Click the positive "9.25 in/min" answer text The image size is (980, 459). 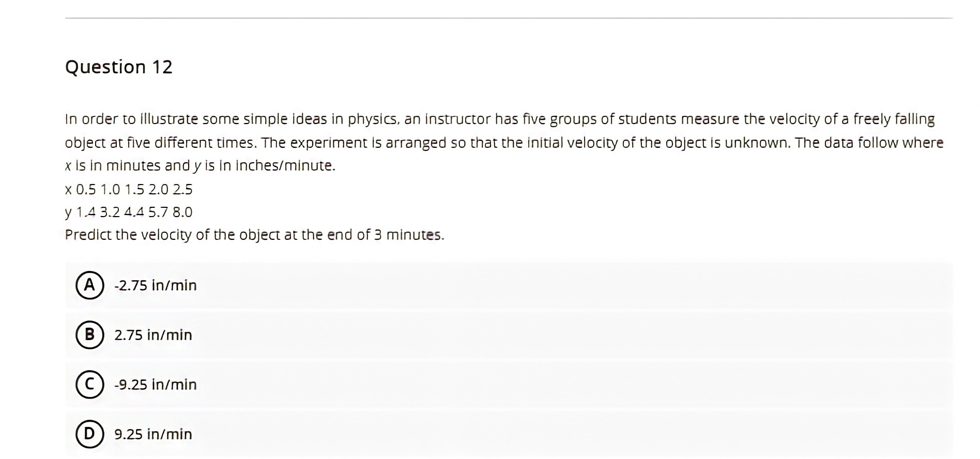coord(153,434)
